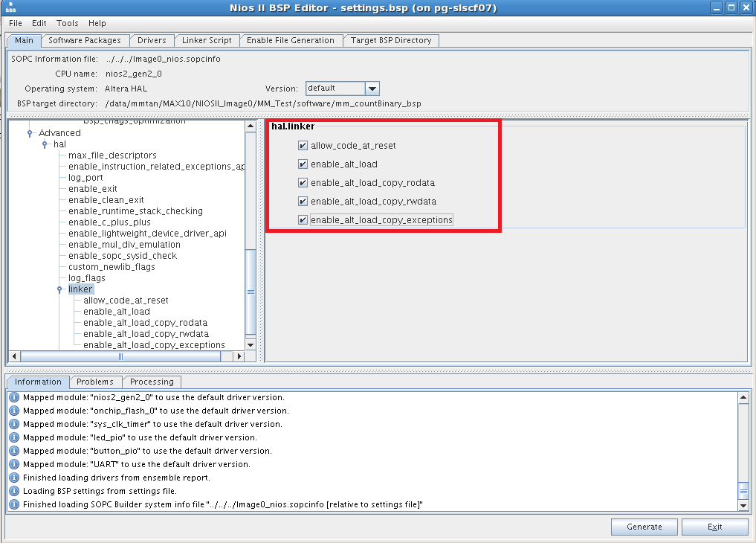756x543 pixels.
Task: Click the settings tree scroll-left arrow
Action: (14, 356)
